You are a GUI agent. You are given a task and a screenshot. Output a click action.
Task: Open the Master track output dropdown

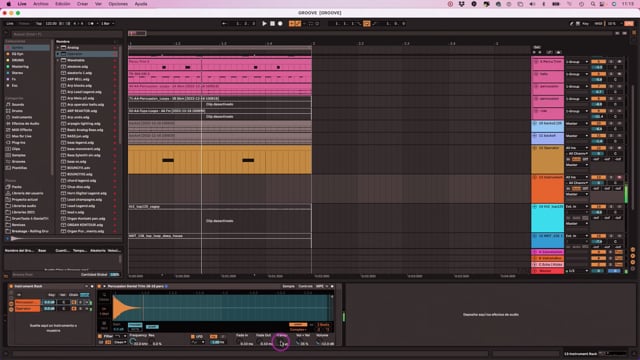[577, 271]
